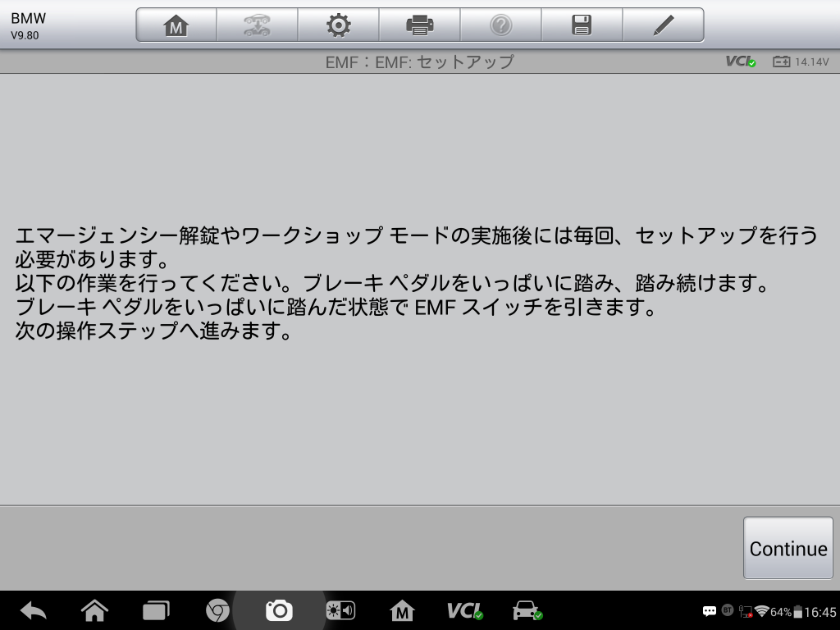This screenshot has width=840, height=630.
Task: Open vehicle diagnostics shortcut in bottom bar
Action: point(527,610)
